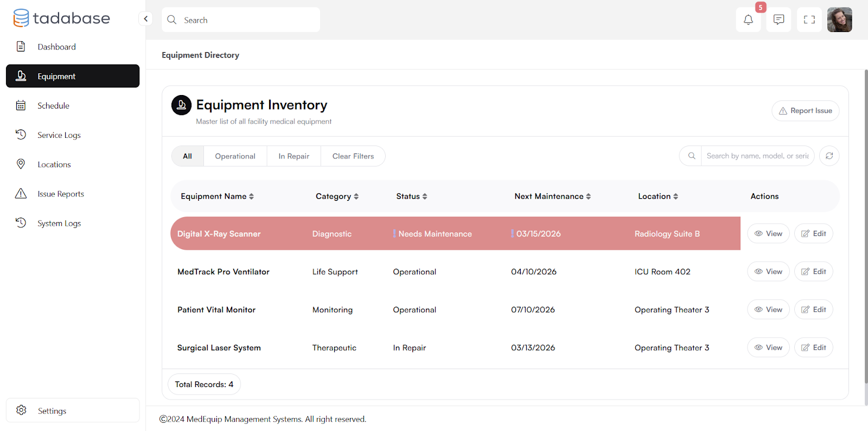The width and height of the screenshot is (868, 431).
Task: View the Digital X-Ray Scanner record
Action: pyautogui.click(x=768, y=234)
